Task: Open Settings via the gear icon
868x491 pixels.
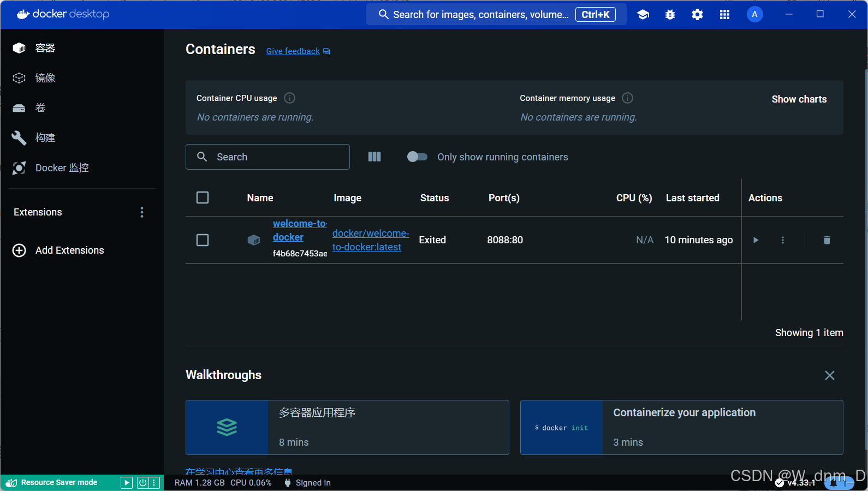Action: click(698, 15)
